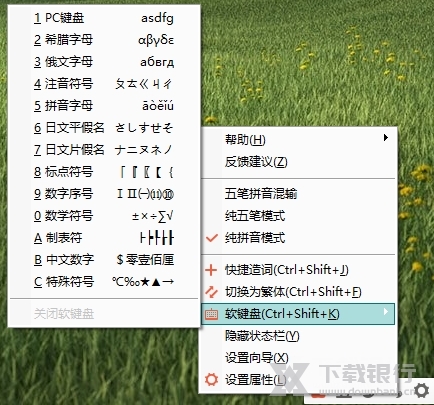Switch to 纯五笔模式
Screen dimensions: 434x405
coord(298,216)
